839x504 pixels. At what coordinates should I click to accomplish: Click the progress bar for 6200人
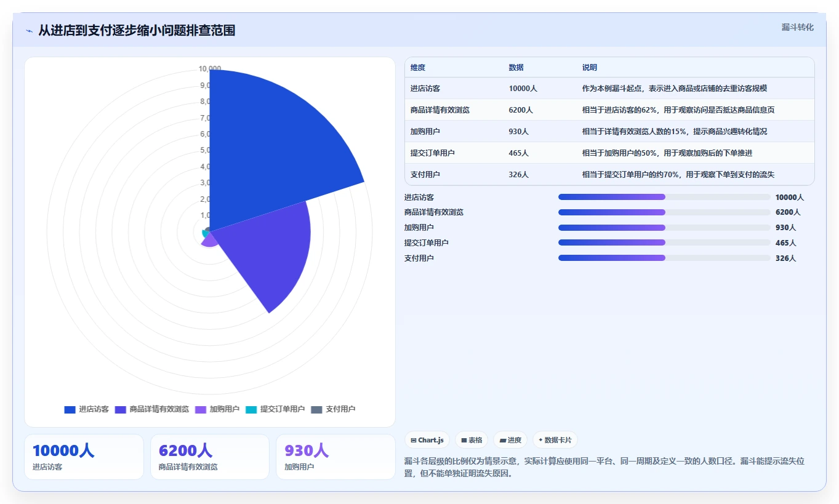pyautogui.click(x=664, y=212)
